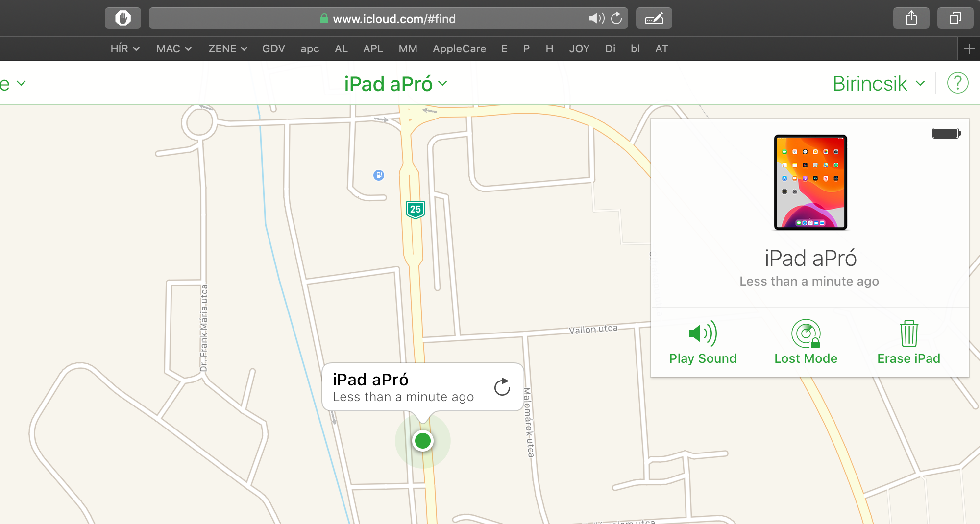
Task: Click the icloud.com address bar field
Action: [x=392, y=19]
